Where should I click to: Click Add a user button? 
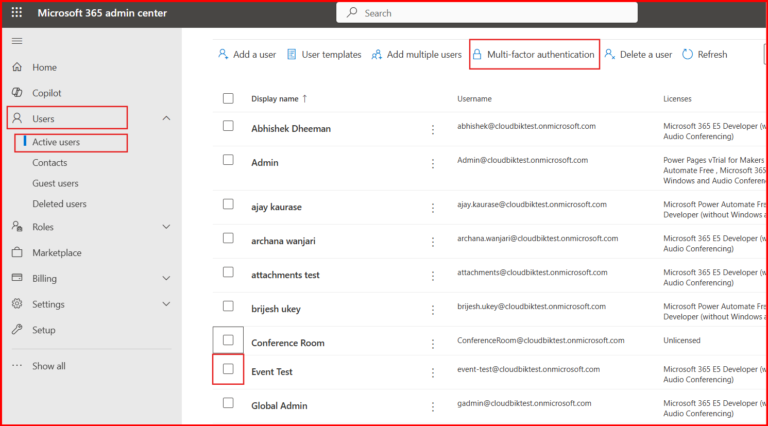click(247, 55)
